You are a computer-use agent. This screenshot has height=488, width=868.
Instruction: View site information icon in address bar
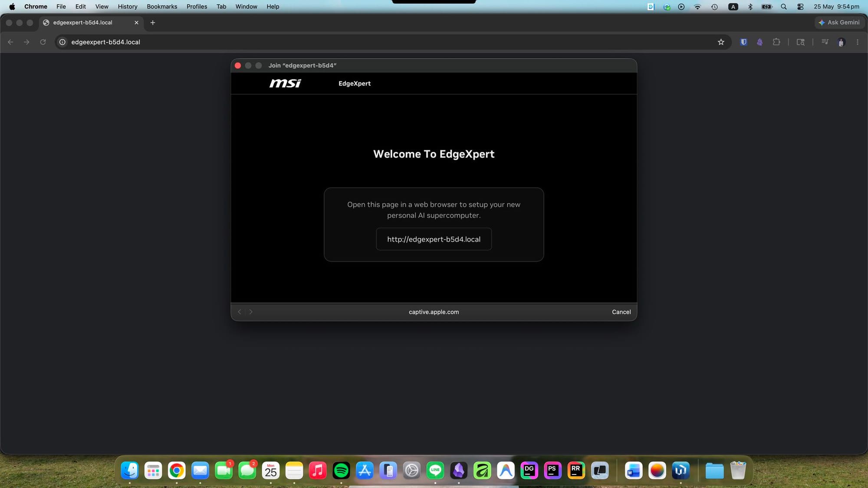62,42
